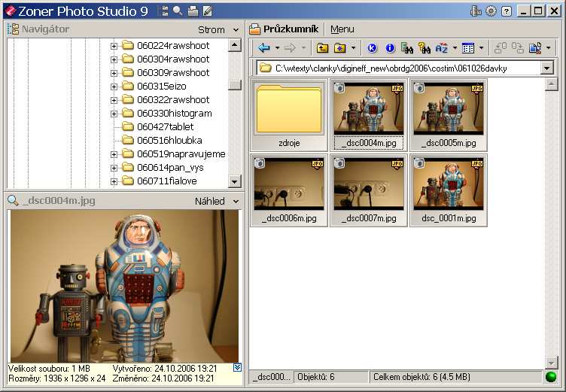Click the question mark binoculars icon
This screenshot has height=392, width=566.
click(424, 47)
